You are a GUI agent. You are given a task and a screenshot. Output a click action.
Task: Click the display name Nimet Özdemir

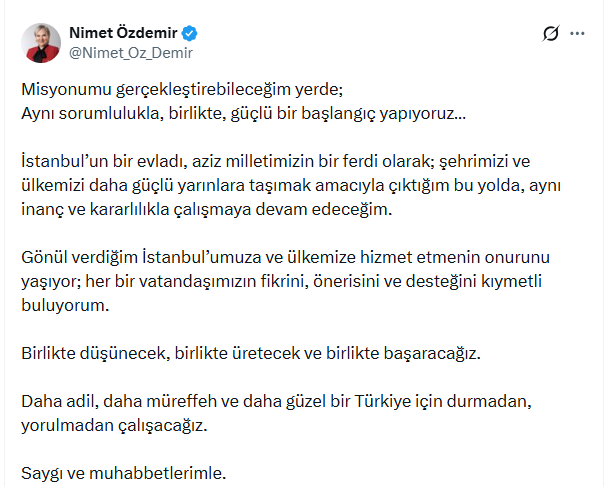pos(123,33)
